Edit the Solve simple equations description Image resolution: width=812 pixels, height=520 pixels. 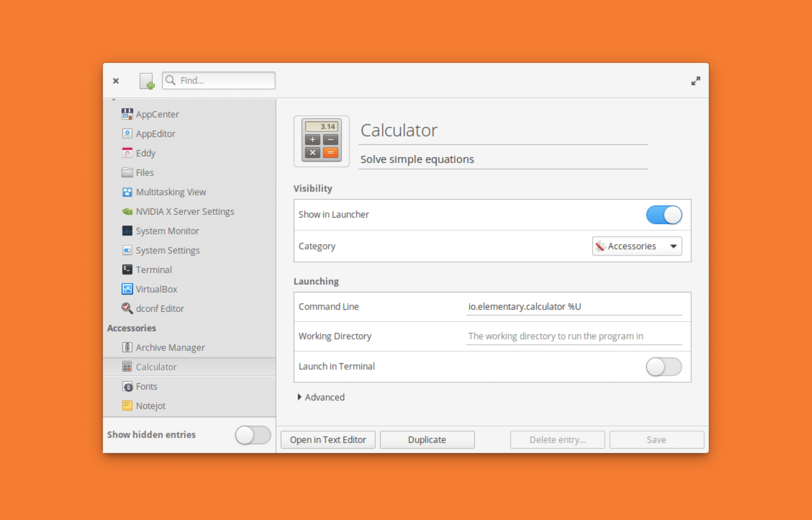click(503, 159)
